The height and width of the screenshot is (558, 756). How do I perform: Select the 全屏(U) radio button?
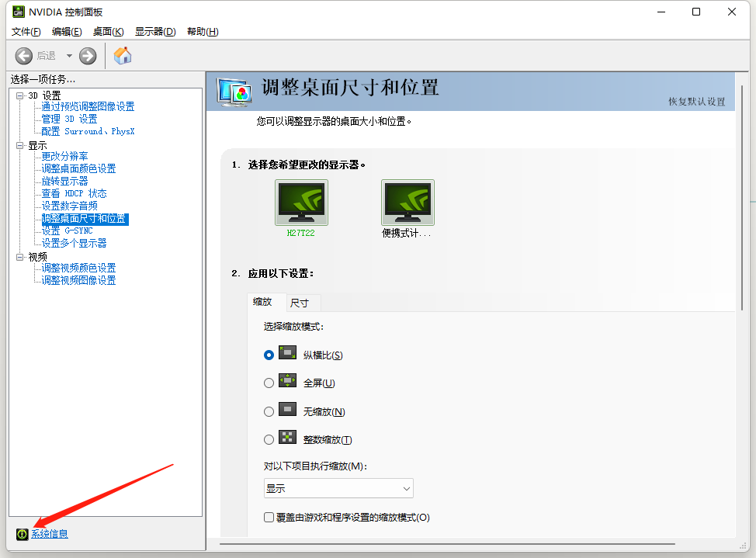point(269,383)
